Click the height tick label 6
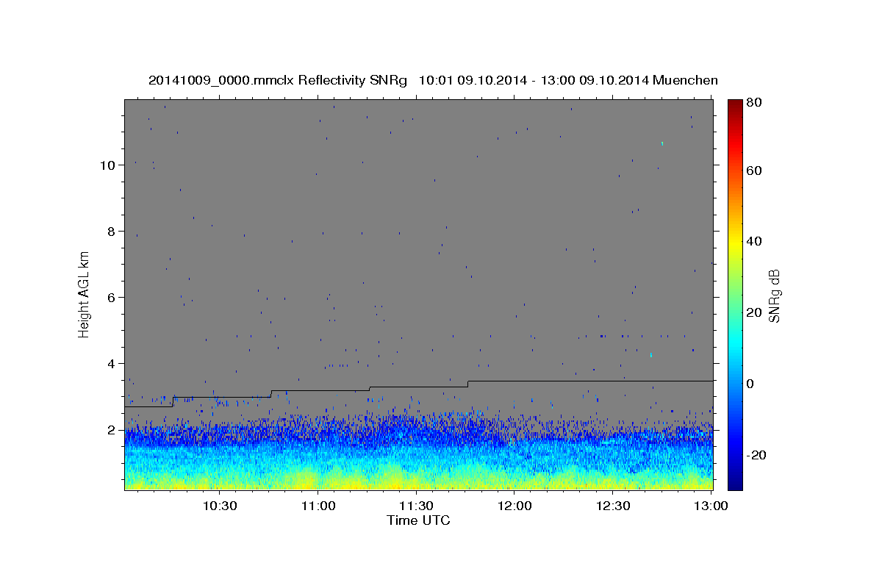The height and width of the screenshot is (588, 882). tap(112, 298)
